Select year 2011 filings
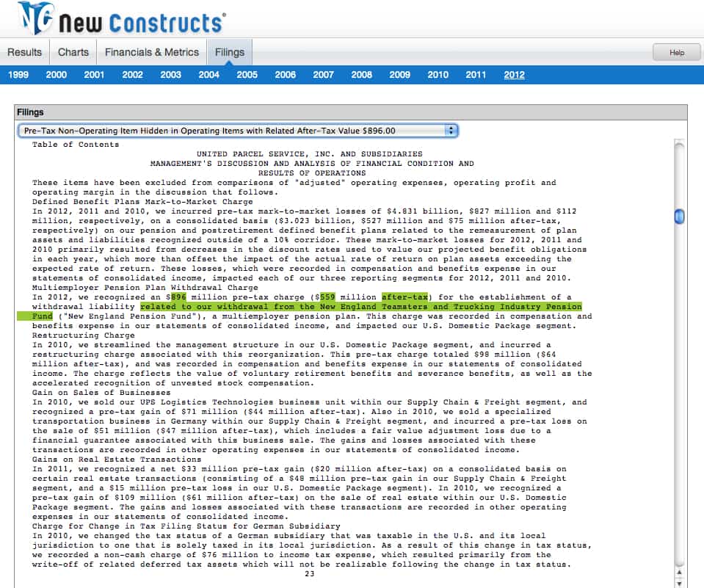This screenshot has height=588, width=704. [476, 75]
